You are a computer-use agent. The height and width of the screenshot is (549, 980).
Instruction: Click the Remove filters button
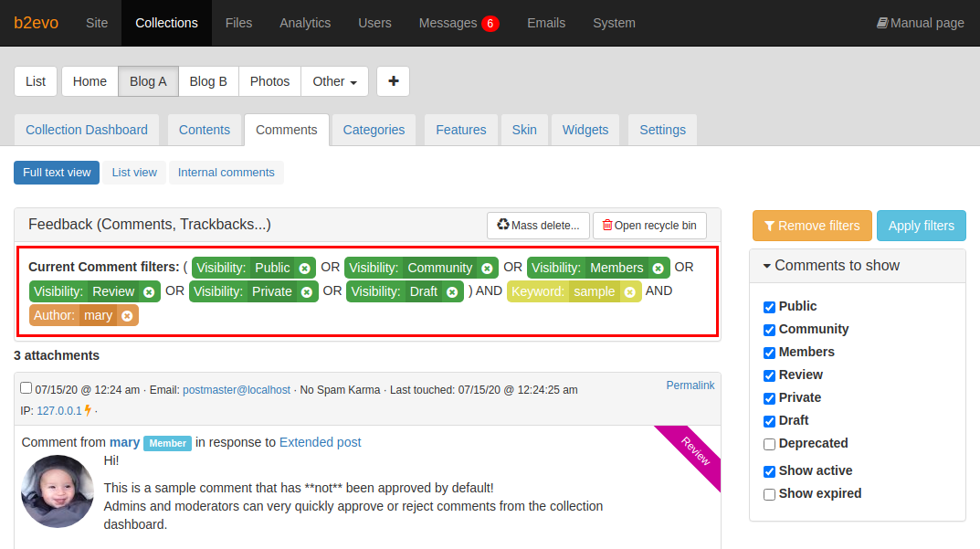point(812,226)
